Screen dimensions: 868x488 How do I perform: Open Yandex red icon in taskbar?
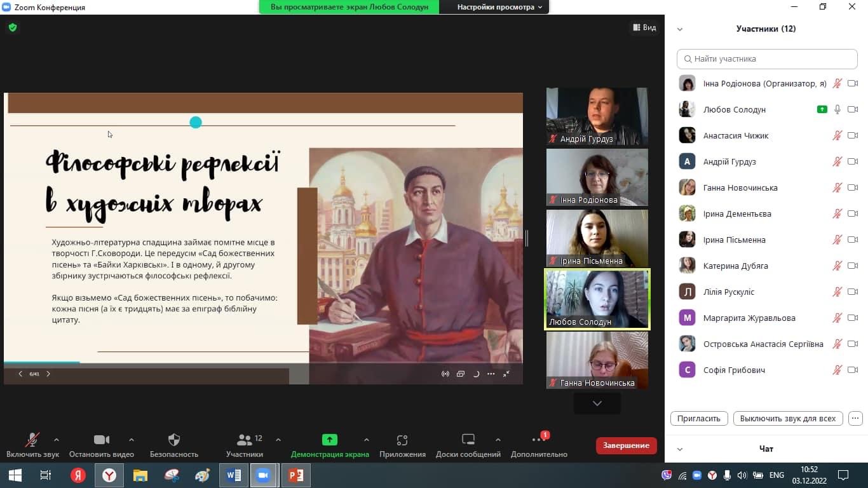tap(78, 475)
